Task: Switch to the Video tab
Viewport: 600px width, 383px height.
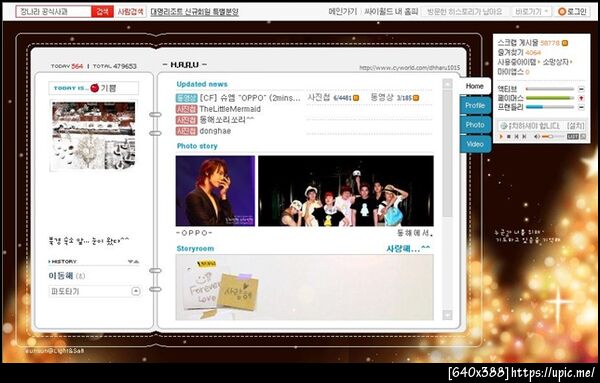Action: [475, 144]
